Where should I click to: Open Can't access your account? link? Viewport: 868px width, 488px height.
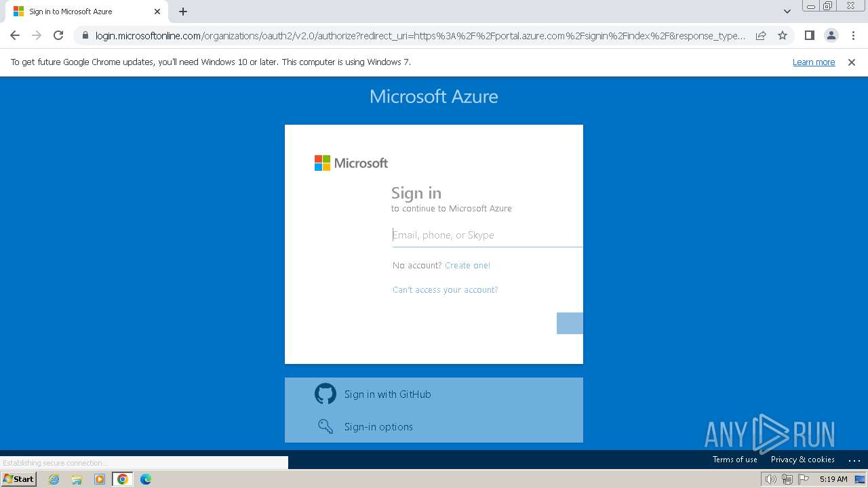445,289
